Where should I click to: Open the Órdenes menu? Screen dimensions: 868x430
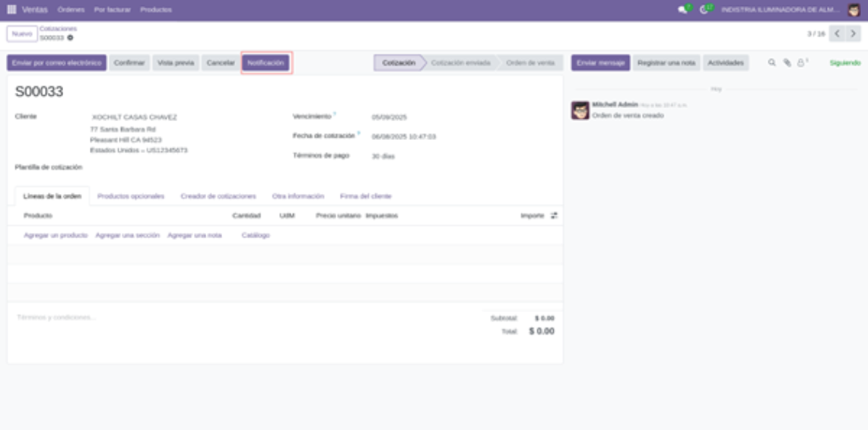[71, 10]
